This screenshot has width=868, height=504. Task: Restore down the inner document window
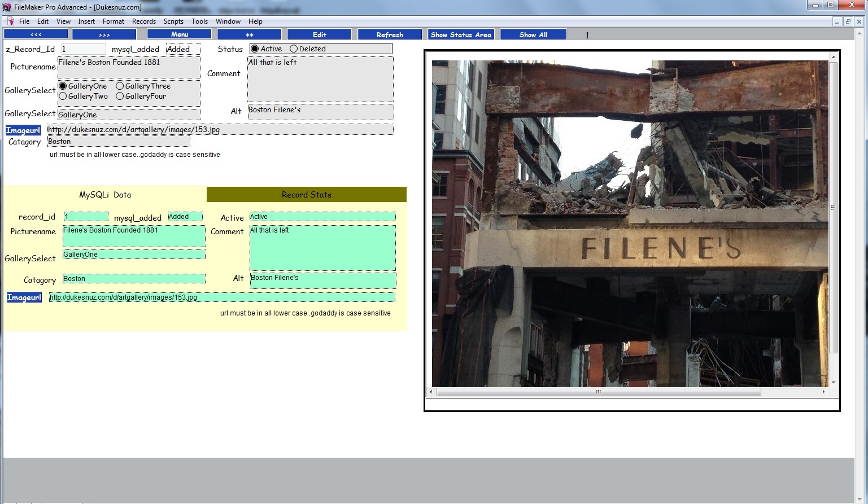point(848,21)
